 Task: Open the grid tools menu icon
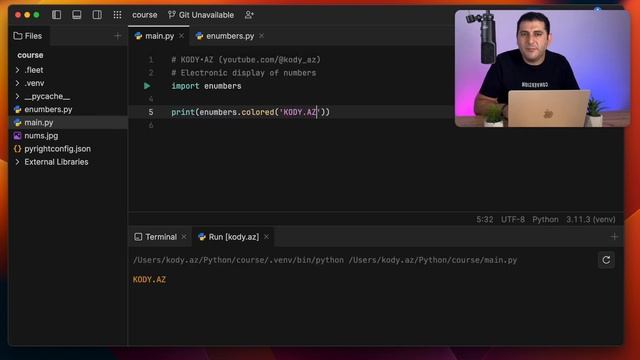118,15
